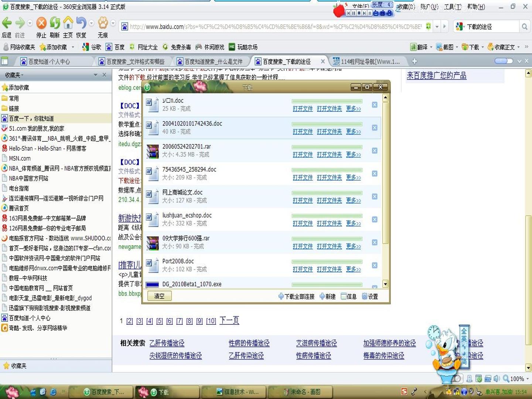Screen dimensions: 532x399
Task: Click the 下一页 next page link
Action: point(229,320)
